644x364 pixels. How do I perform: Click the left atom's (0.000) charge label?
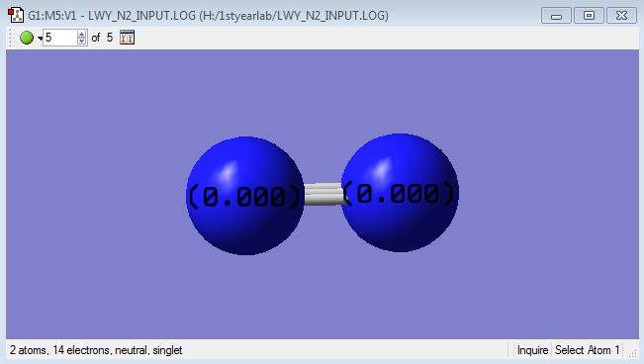(x=244, y=197)
